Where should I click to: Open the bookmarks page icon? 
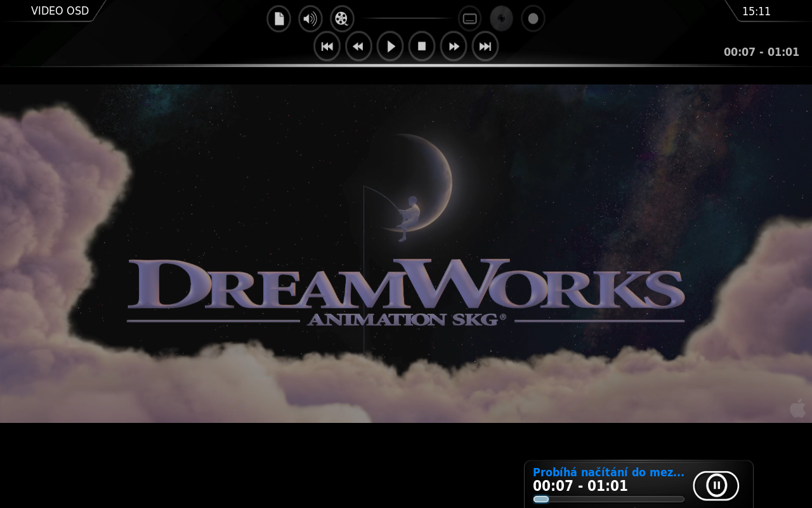(x=278, y=18)
